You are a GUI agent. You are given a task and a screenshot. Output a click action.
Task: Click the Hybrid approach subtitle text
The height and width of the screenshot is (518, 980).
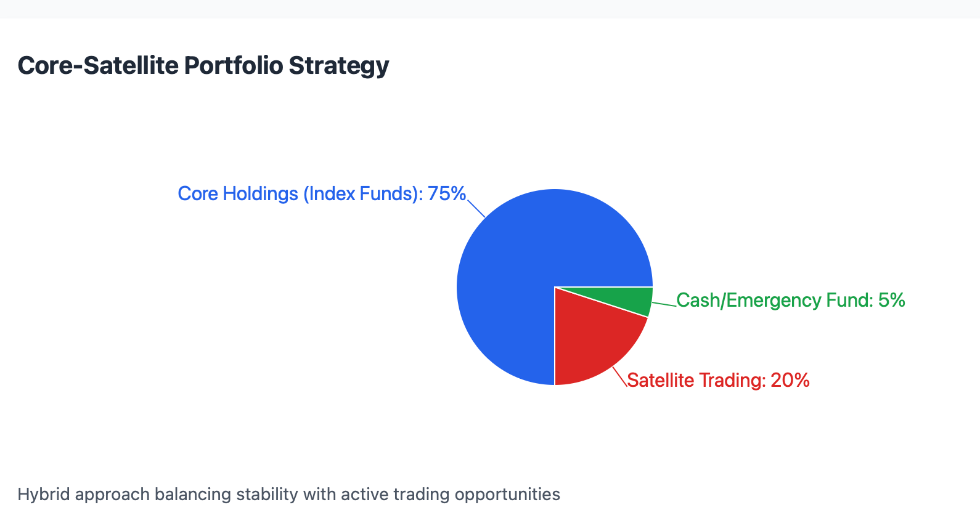[x=288, y=495]
